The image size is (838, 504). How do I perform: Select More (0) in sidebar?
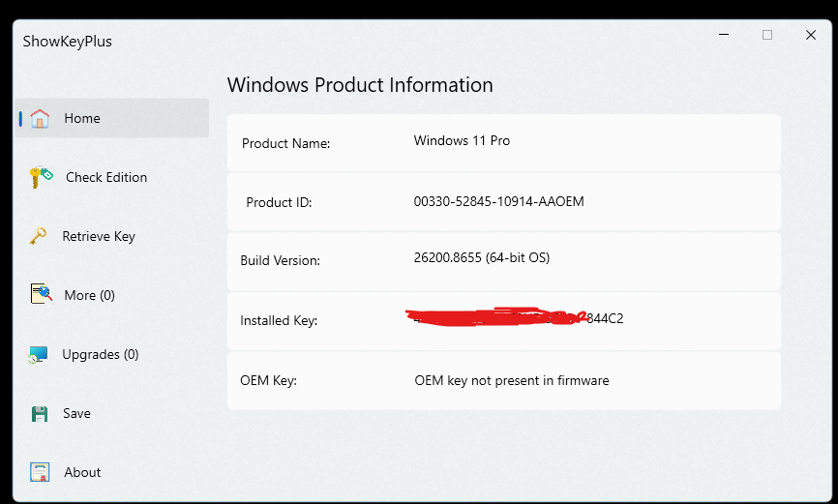(112, 295)
